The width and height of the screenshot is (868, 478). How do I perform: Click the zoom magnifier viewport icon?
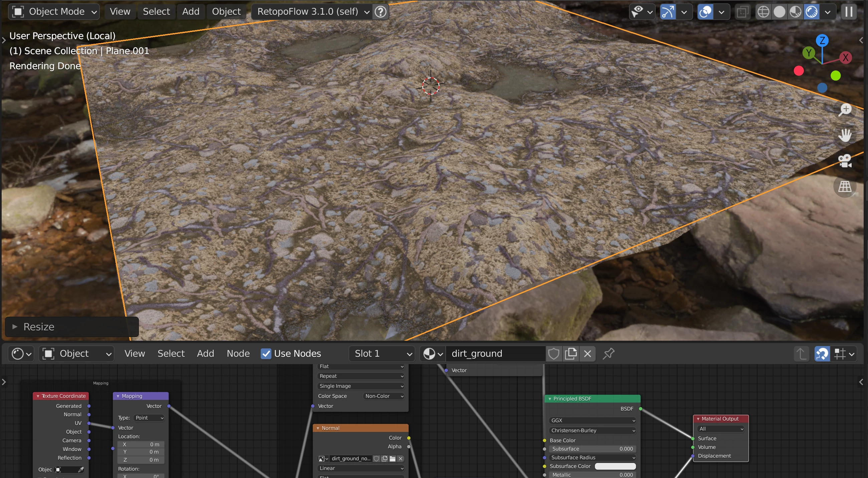pos(845,110)
